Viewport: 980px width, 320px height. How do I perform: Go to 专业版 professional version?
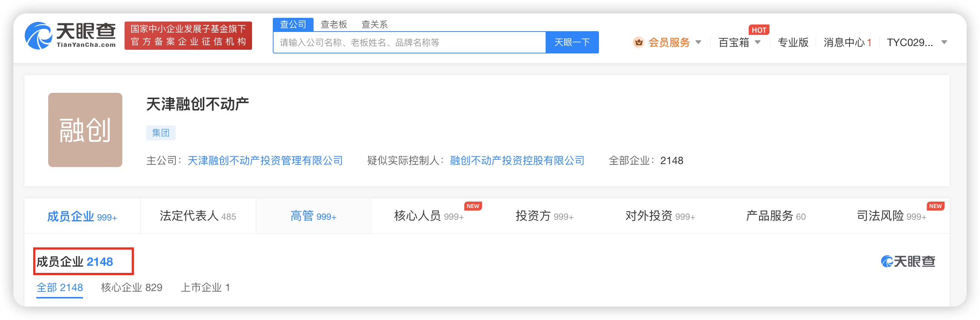(x=793, y=42)
